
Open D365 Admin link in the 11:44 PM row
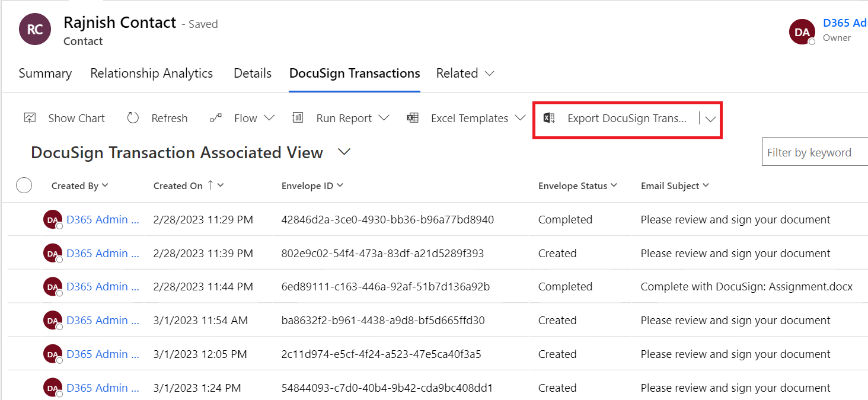point(103,287)
